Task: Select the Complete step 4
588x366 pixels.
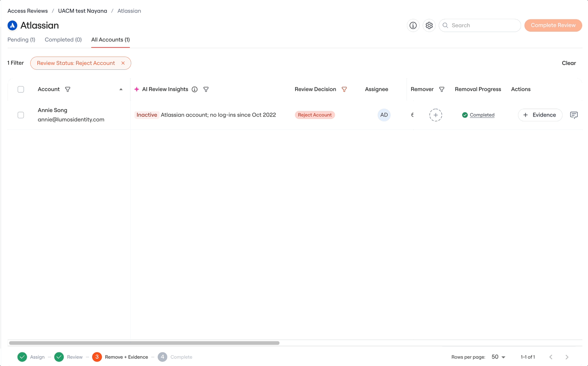Action: pyautogui.click(x=175, y=357)
